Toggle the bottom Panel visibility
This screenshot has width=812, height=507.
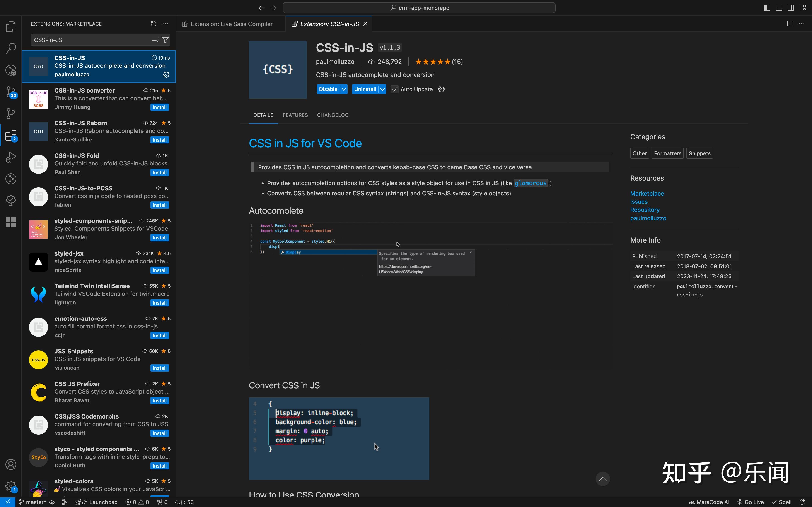[x=779, y=7]
